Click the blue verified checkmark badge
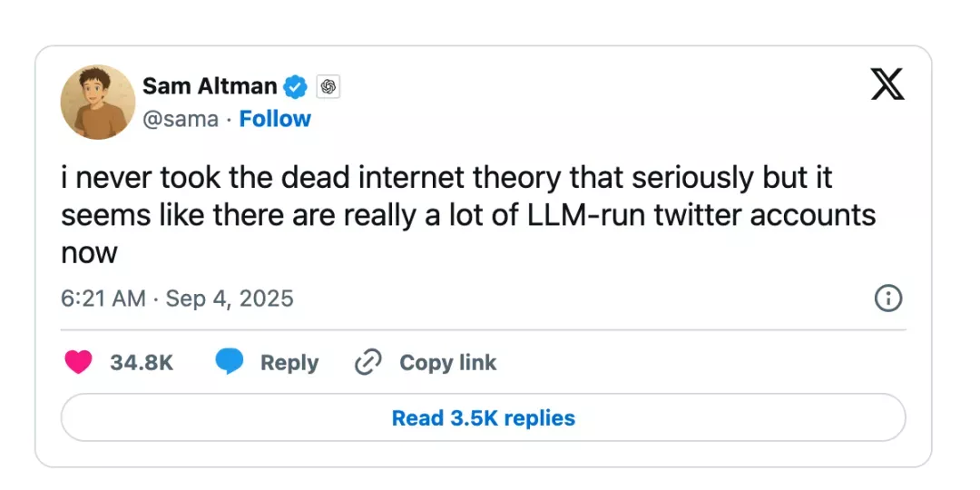 [296, 87]
